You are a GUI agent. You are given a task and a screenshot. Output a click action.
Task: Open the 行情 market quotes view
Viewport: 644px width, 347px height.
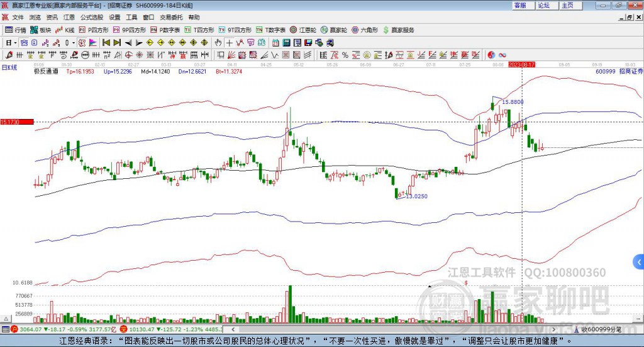[x=15, y=30]
